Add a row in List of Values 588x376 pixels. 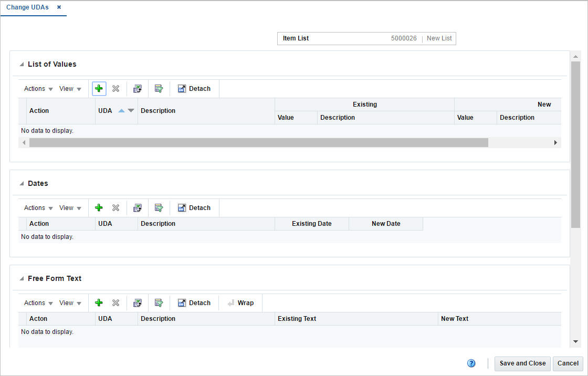pyautogui.click(x=99, y=89)
